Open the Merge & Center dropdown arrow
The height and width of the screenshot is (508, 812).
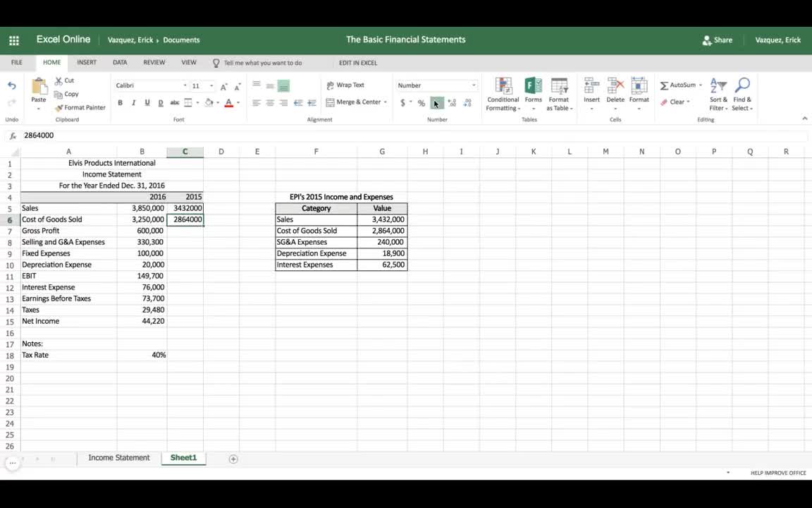coord(383,102)
